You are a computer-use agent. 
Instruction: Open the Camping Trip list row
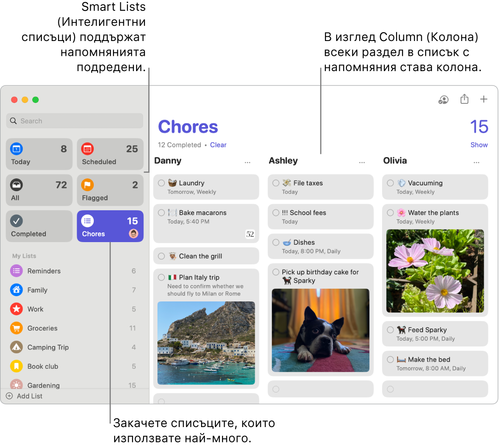(74, 347)
